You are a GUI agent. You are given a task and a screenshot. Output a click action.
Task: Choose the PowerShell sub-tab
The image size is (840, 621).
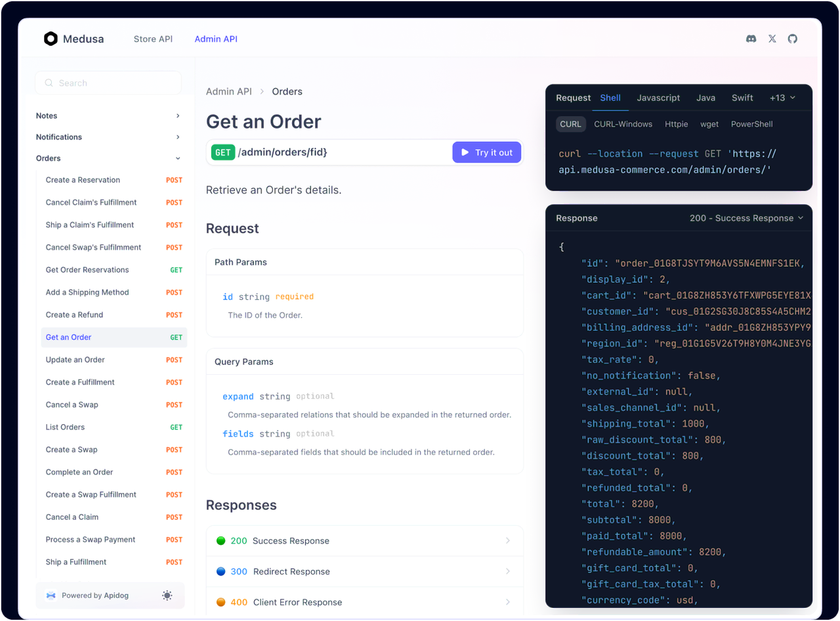point(752,124)
